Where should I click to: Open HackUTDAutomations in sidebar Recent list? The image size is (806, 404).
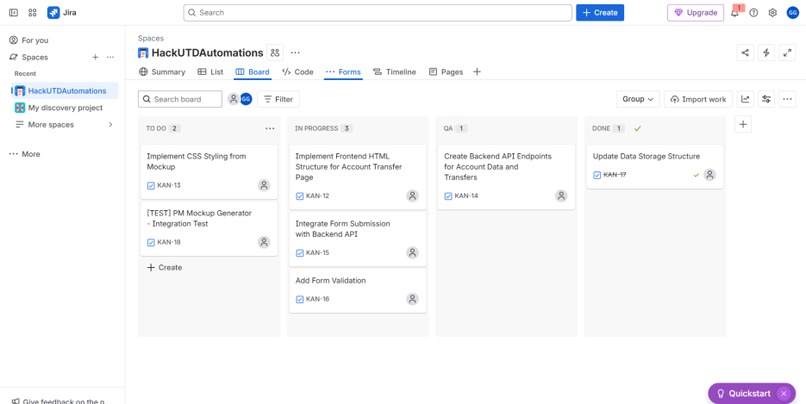point(65,91)
